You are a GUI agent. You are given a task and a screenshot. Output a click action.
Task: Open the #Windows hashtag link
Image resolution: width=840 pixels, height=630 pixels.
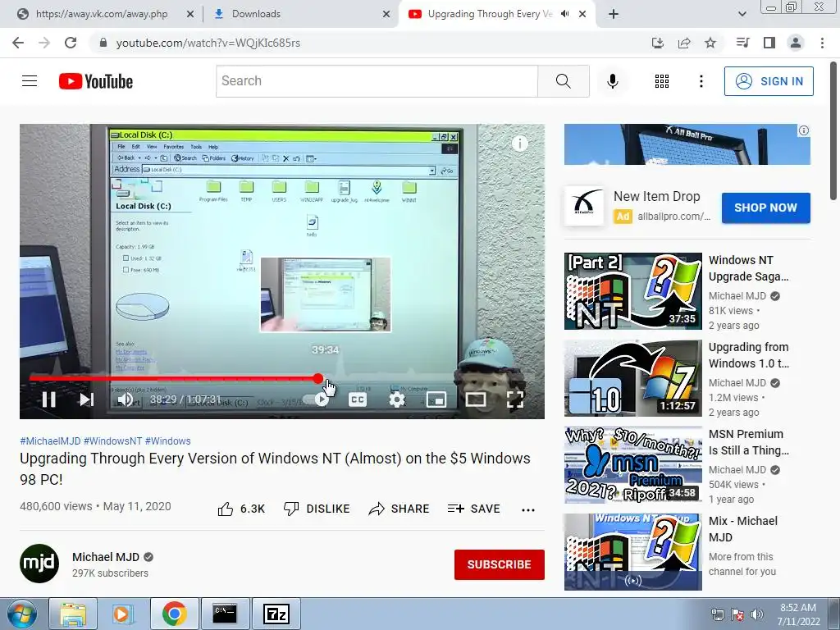point(167,441)
